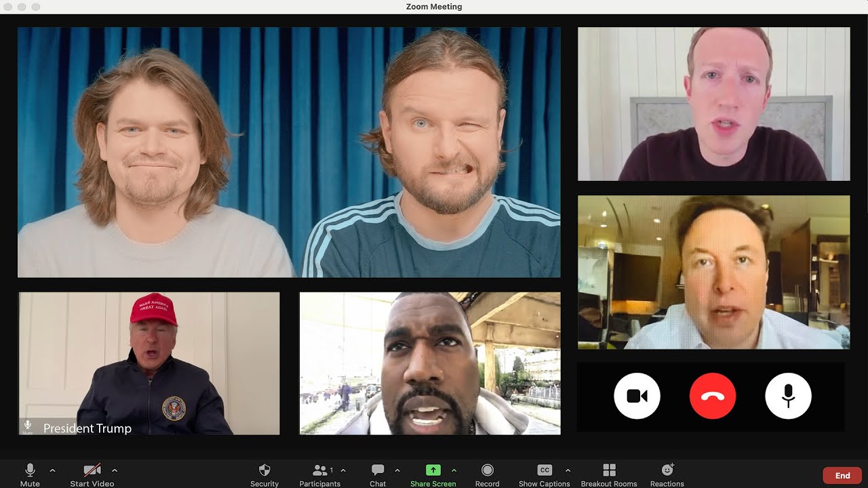This screenshot has height=488, width=868.
Task: Click the Zoom Meeting window title
Action: [434, 7]
